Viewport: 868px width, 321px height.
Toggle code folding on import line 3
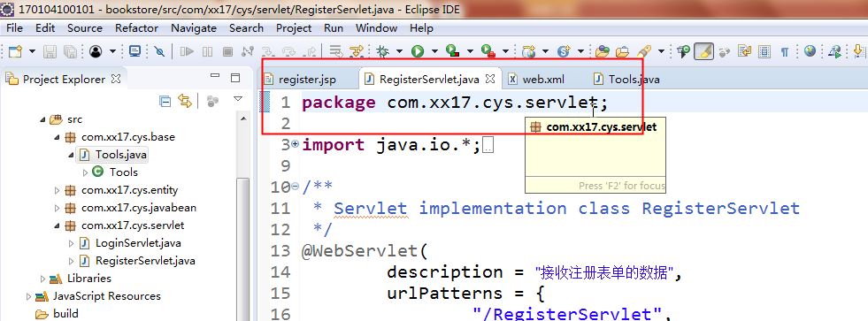(x=295, y=143)
